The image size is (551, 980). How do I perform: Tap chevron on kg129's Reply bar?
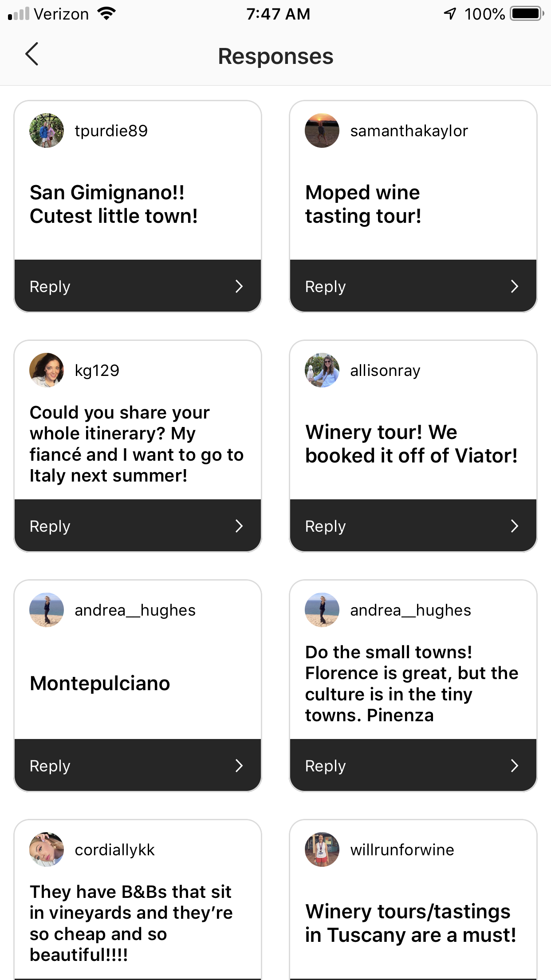(x=239, y=526)
